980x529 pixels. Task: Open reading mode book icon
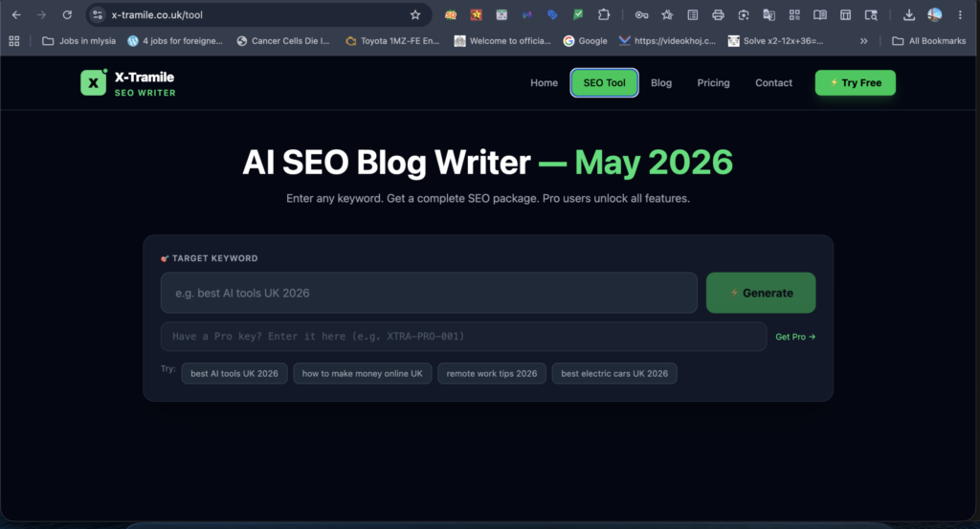click(819, 15)
